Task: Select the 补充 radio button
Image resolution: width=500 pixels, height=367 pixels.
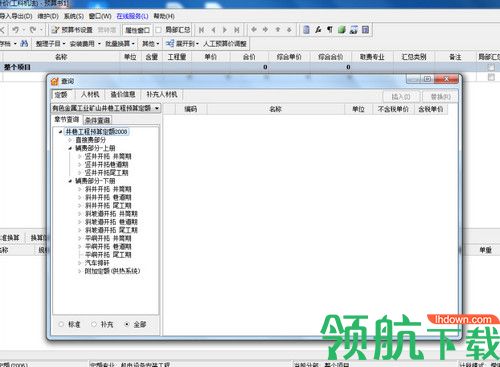Action: pos(94,324)
